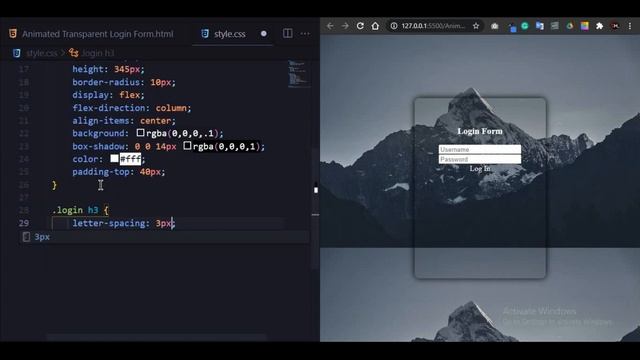Screen dimensions: 640x360
Task: Select the style.css editor tab
Action: pos(229,34)
